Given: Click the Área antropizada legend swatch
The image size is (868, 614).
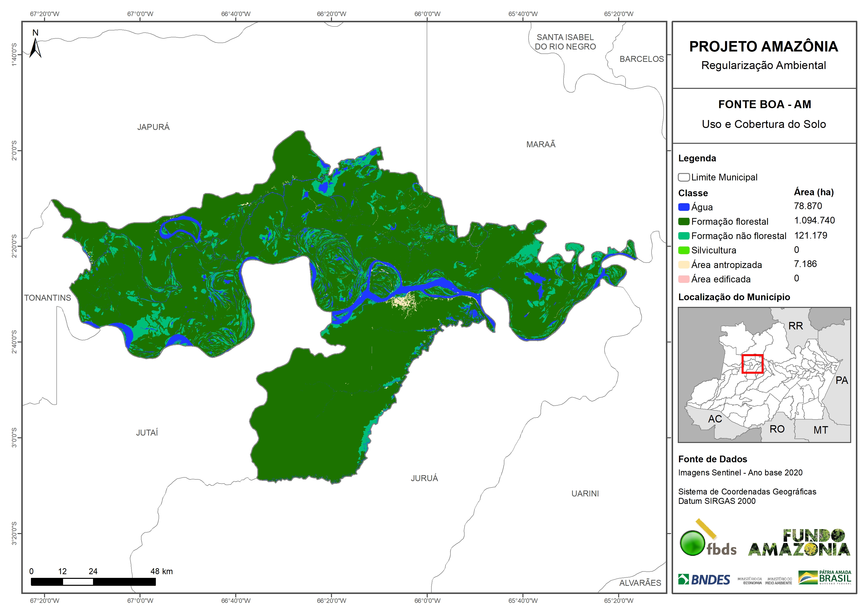Looking at the screenshot, I should pos(683,265).
